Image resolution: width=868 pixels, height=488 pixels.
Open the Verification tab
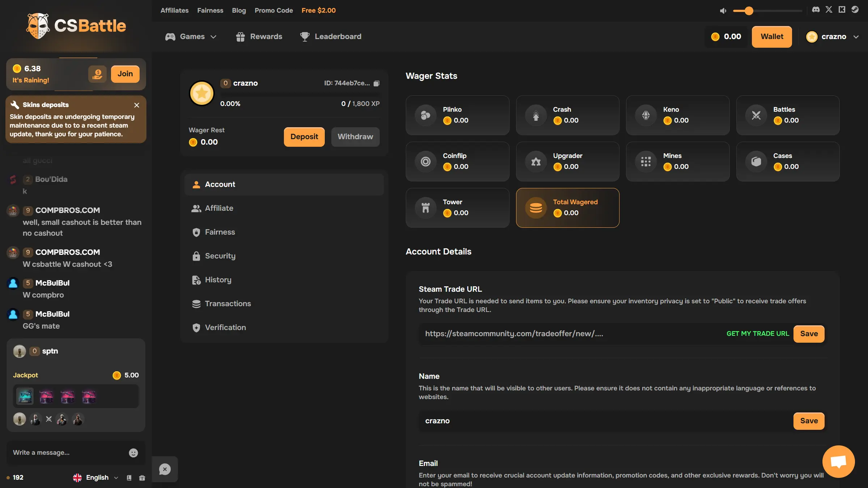click(x=284, y=328)
